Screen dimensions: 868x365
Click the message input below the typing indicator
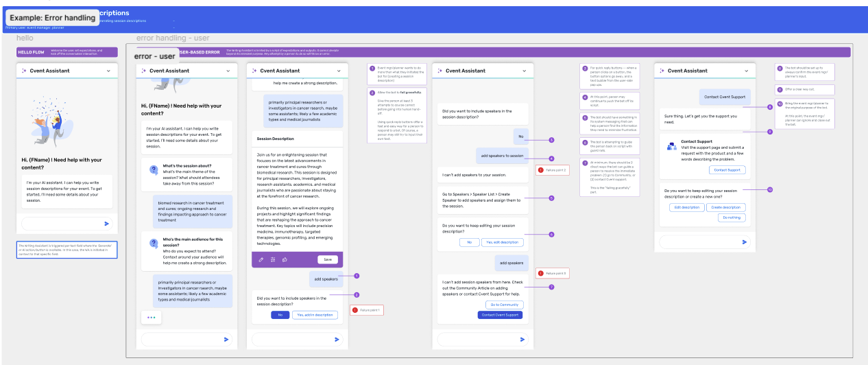187,339
